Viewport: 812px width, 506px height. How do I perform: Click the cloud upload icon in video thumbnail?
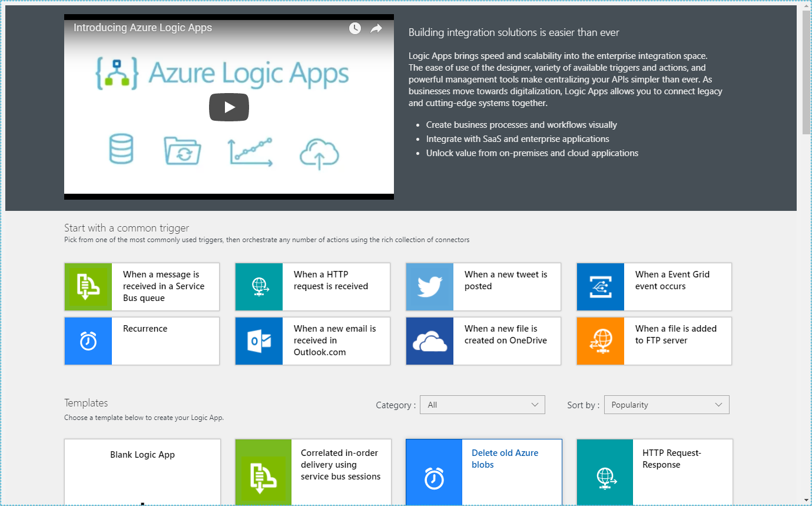(x=319, y=153)
